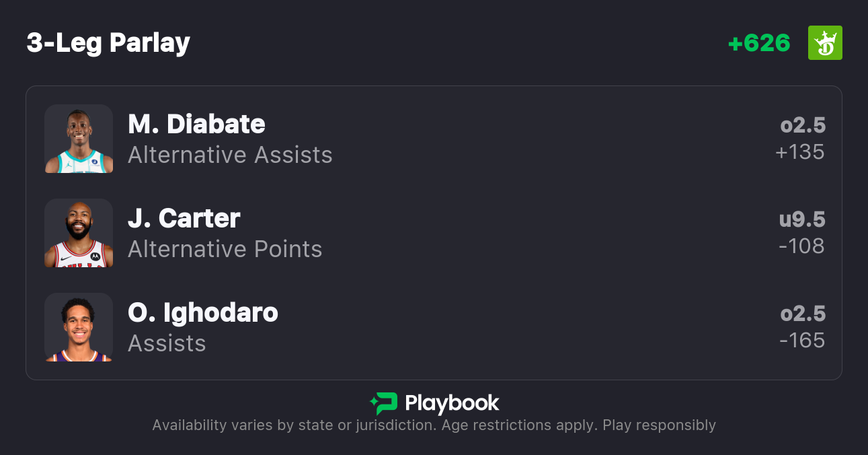This screenshot has width=868, height=455.
Task: Click Diabate's o2.5 line value
Action: click(x=802, y=125)
